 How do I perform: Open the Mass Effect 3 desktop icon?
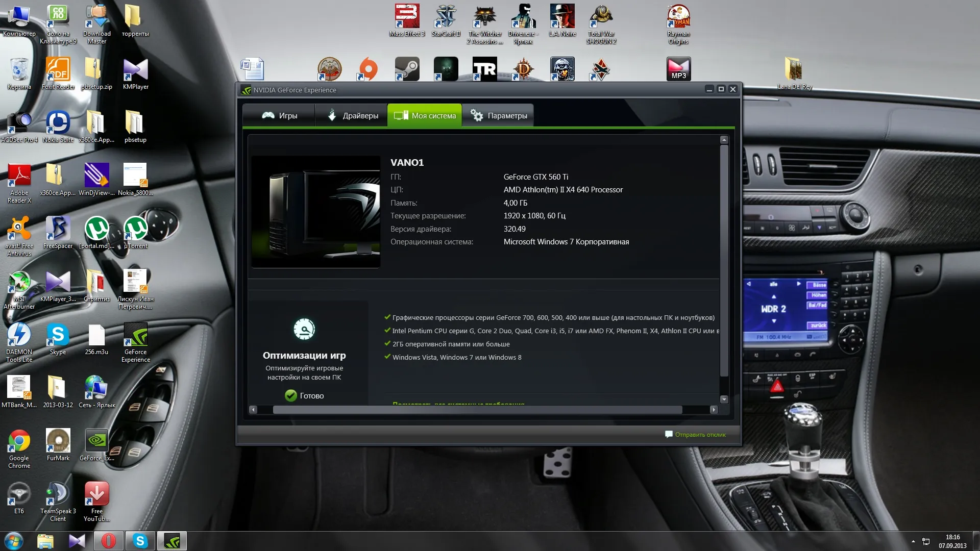point(407,21)
